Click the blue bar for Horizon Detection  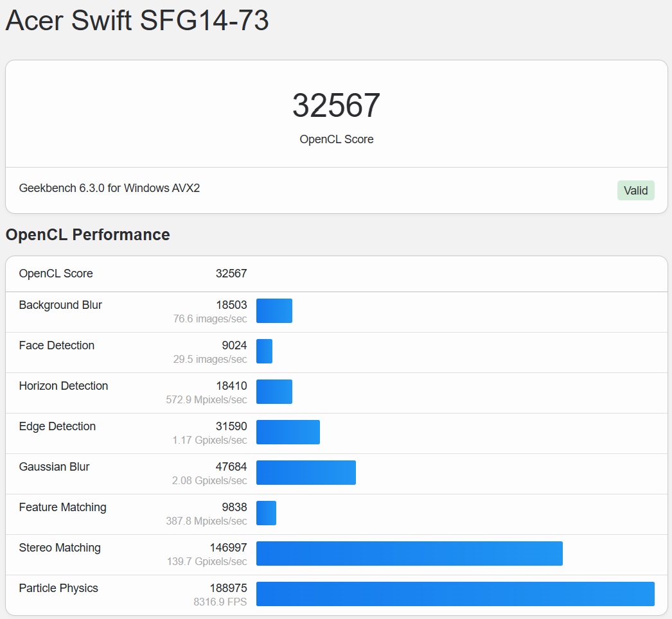pyautogui.click(x=274, y=392)
